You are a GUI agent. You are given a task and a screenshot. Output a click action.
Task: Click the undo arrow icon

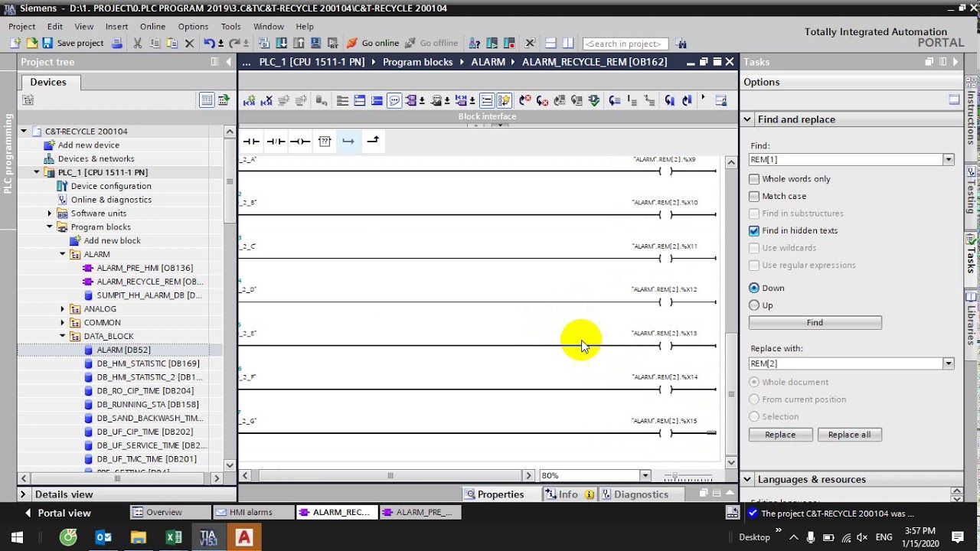pyautogui.click(x=209, y=43)
